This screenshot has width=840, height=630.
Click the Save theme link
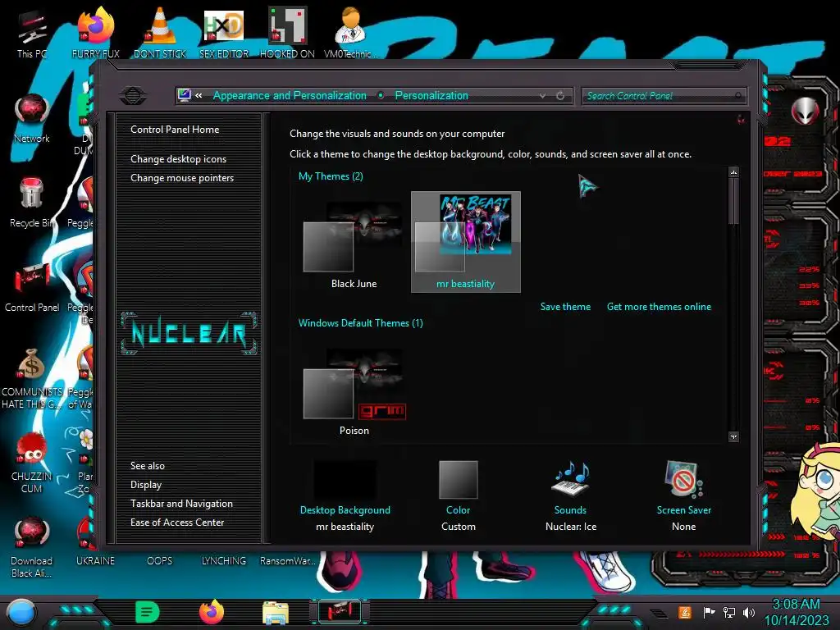pyautogui.click(x=565, y=307)
